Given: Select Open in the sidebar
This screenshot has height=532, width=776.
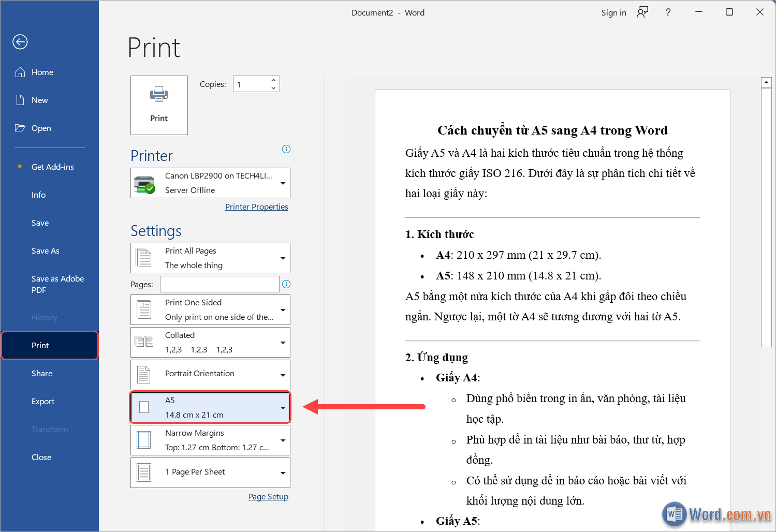Looking at the screenshot, I should click(x=50, y=128).
